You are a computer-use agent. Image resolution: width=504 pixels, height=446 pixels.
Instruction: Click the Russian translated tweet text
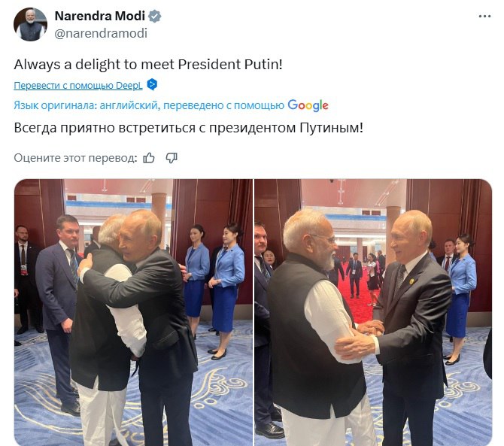188,128
